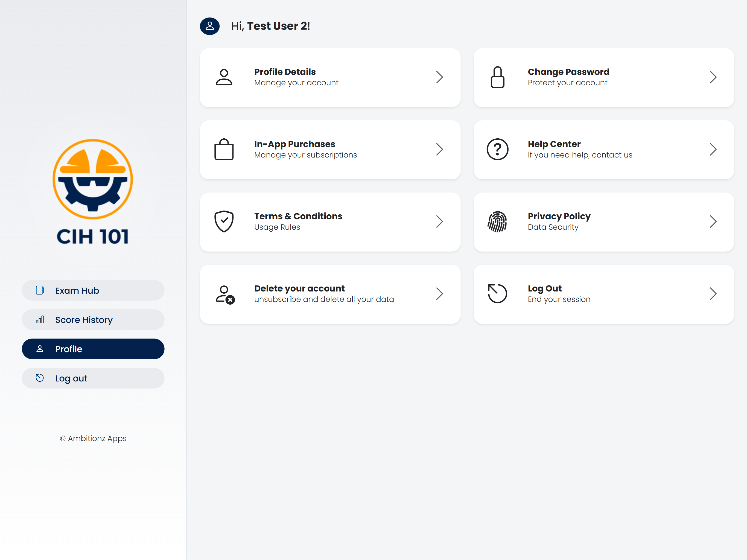Viewport: 747px width, 560px height.
Task: Open the Privacy Policy title
Action: point(559,216)
